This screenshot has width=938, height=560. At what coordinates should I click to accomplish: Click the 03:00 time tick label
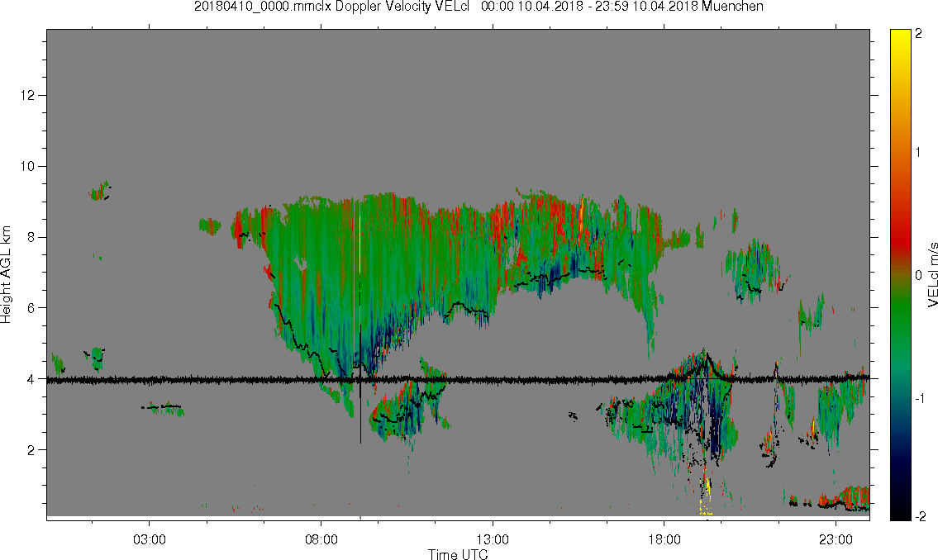(x=149, y=539)
